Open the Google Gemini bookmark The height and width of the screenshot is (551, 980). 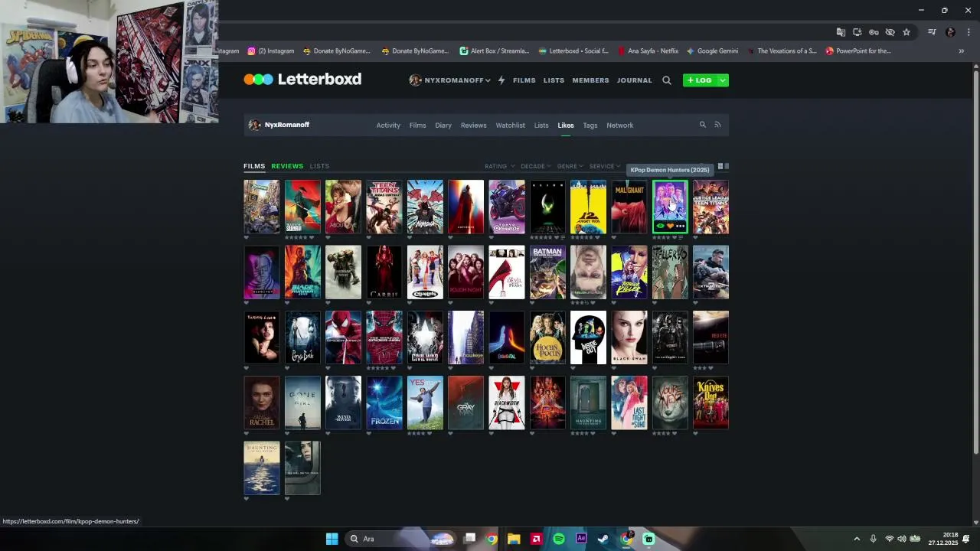[x=712, y=51]
